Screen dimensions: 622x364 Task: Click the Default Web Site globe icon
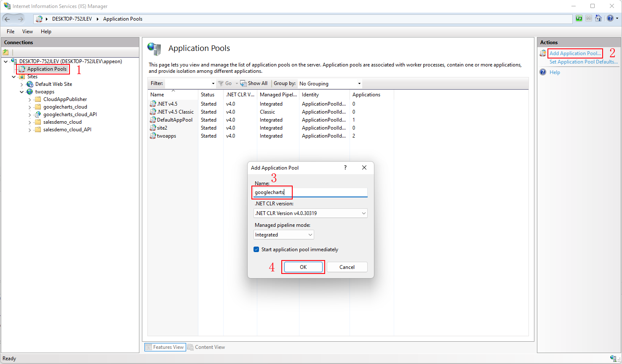click(x=30, y=84)
